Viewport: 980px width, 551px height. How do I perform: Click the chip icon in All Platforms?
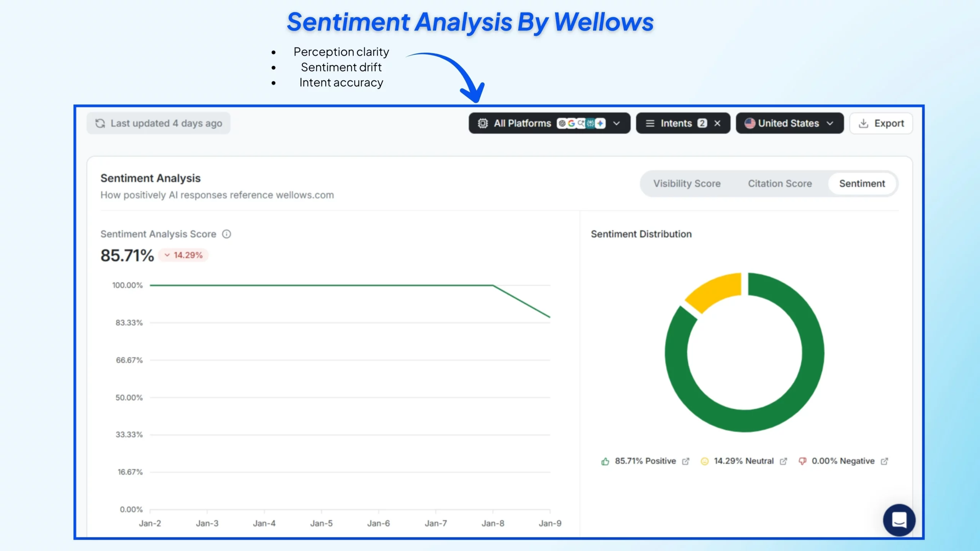point(483,123)
